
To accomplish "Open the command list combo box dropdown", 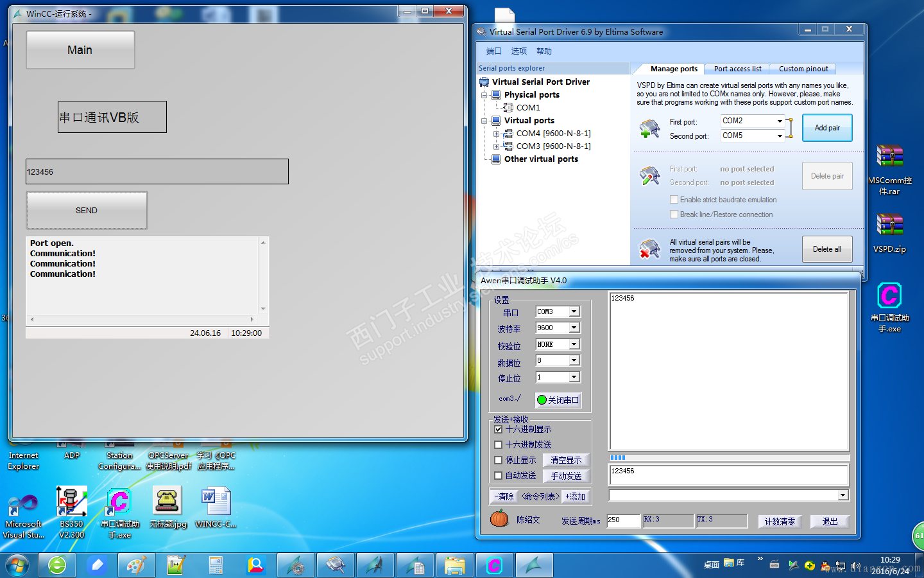I will pyautogui.click(x=843, y=495).
